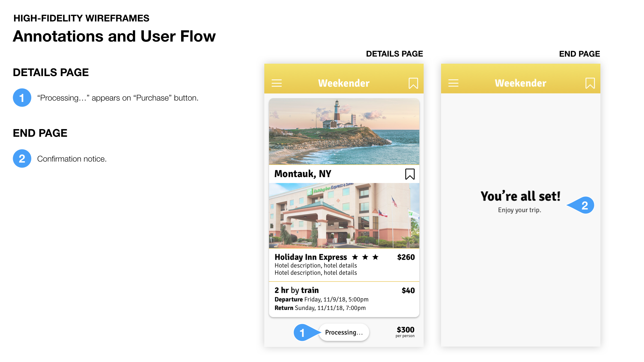Open the hamburger menu on the End page

click(x=453, y=83)
